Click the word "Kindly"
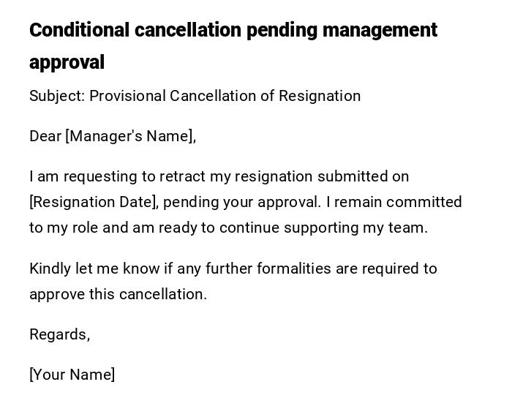This screenshot has width=512, height=420. (x=50, y=269)
